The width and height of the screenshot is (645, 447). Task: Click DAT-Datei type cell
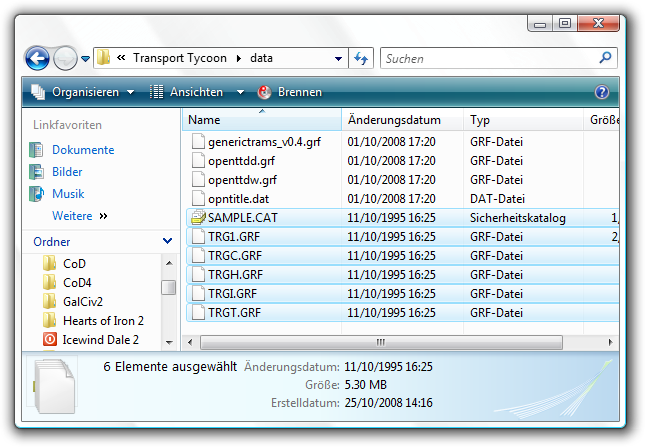497,199
